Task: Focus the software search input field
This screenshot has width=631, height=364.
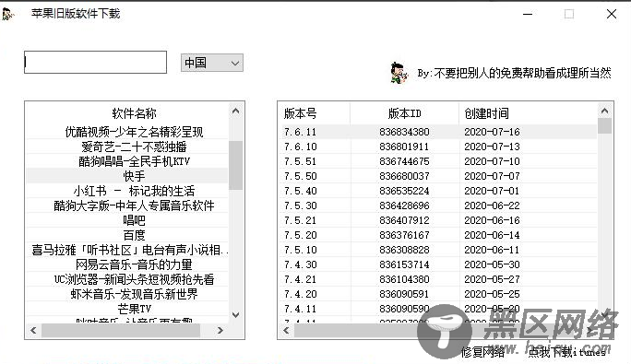Action: [95, 63]
